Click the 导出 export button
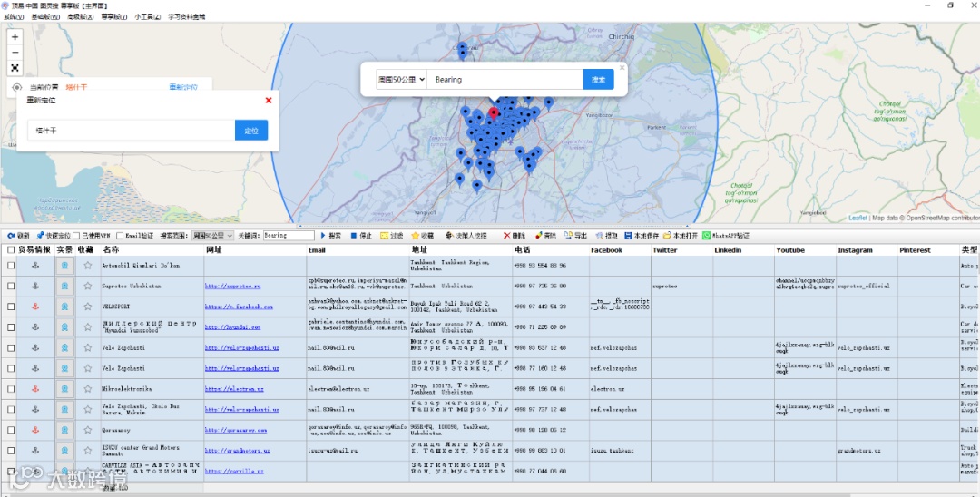Image resolution: width=980 pixels, height=497 pixels. [x=576, y=236]
